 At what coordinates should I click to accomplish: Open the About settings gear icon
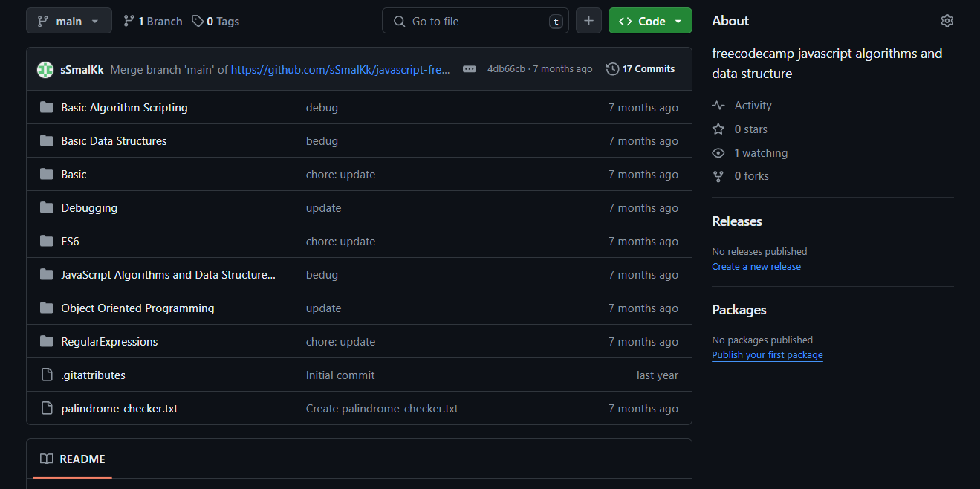pyautogui.click(x=947, y=21)
